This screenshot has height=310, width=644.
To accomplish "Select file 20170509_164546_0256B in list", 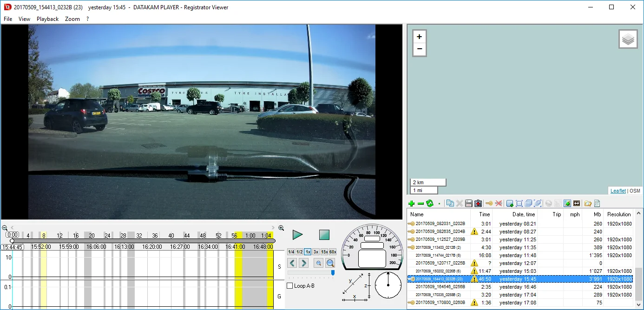I will pyautogui.click(x=520, y=287).
